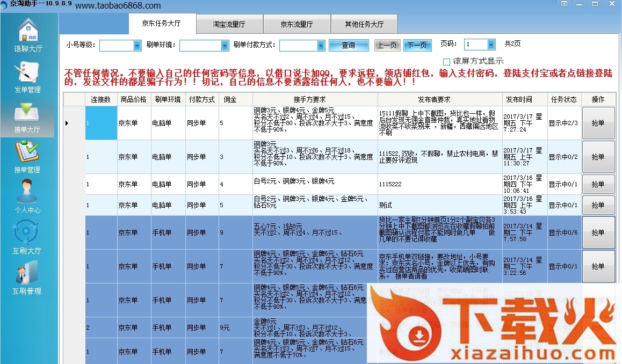Select the 五心7元、1钻8元 requirement cell
This screenshot has height=364, width=622.
315,233
